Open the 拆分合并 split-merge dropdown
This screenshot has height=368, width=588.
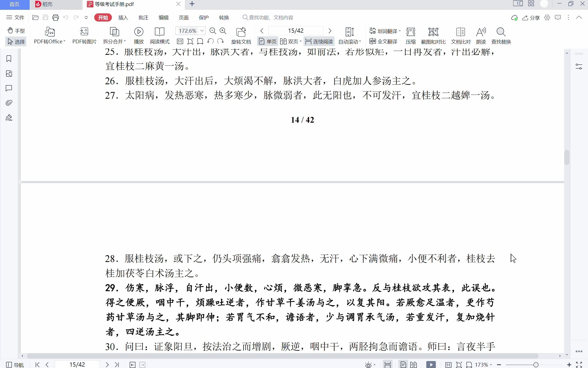point(114,36)
